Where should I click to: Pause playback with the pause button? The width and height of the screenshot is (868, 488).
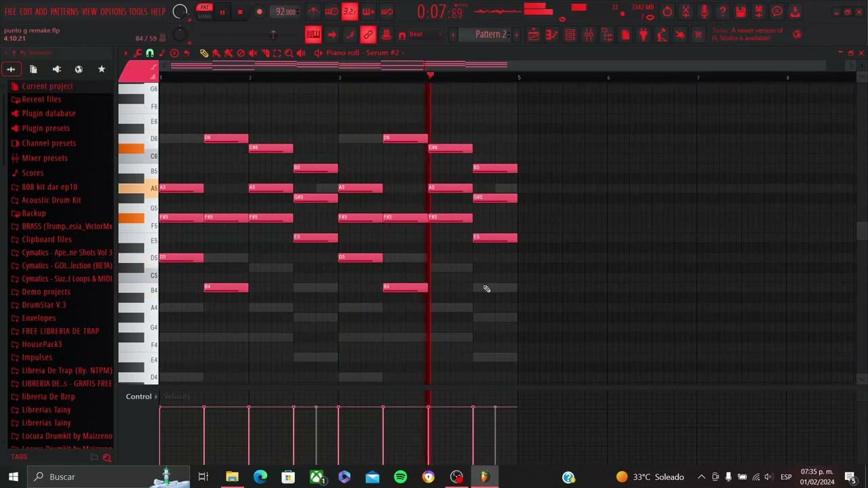[222, 12]
